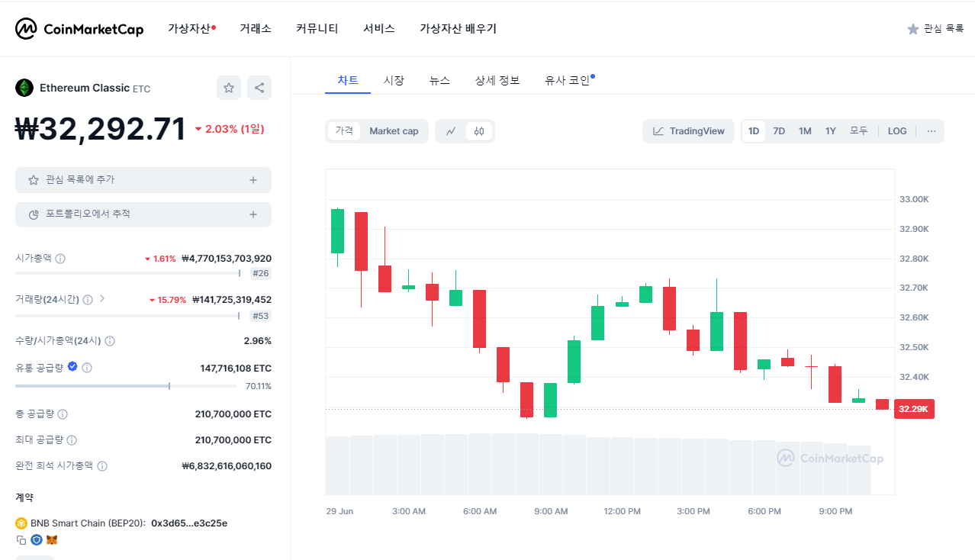Click info icon next to 유통 공급량
The width and height of the screenshot is (975, 560).
click(x=87, y=368)
